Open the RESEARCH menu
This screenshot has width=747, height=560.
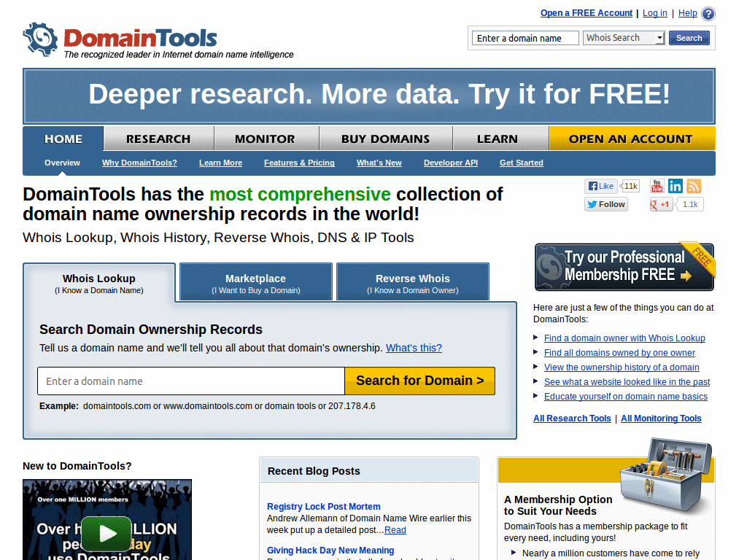tap(158, 139)
